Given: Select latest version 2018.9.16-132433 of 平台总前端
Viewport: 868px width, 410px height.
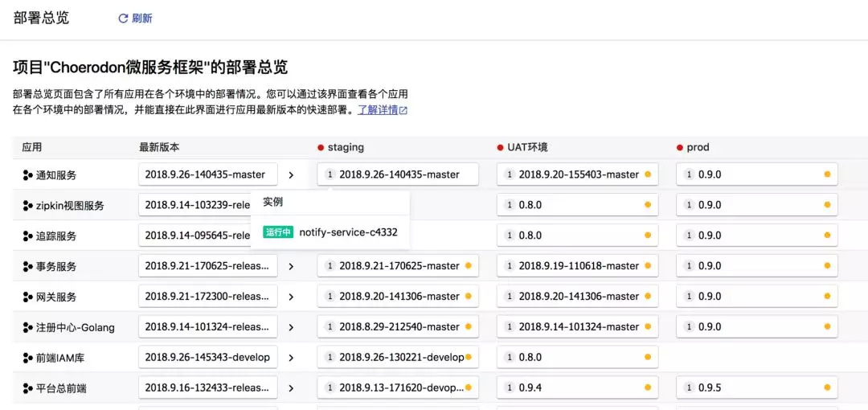Looking at the screenshot, I should click(x=207, y=387).
